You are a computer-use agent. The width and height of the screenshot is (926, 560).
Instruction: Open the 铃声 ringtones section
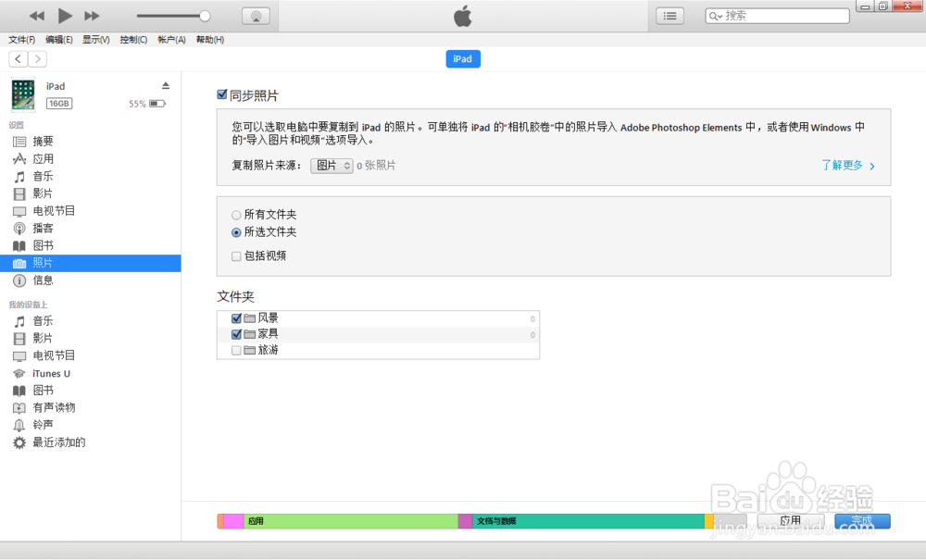44,425
